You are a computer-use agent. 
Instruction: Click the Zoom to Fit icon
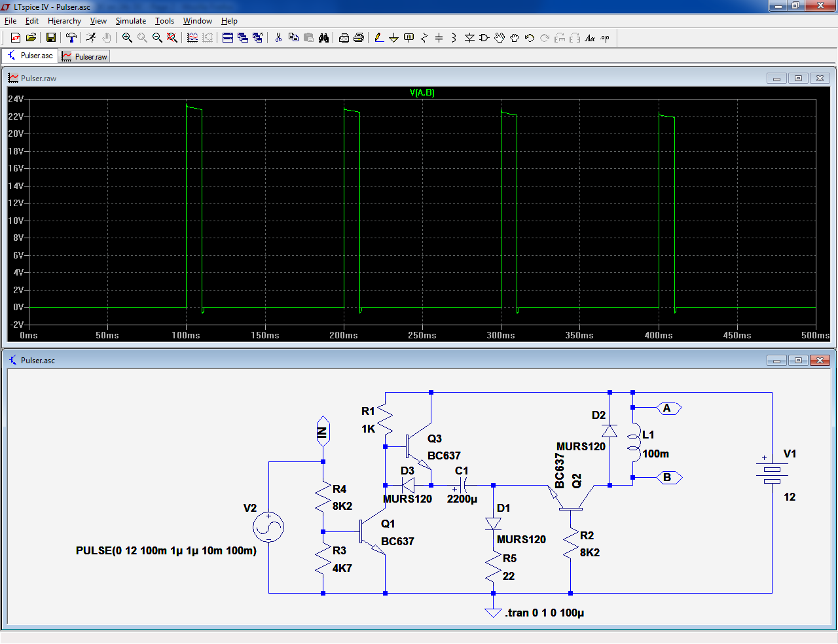(172, 38)
